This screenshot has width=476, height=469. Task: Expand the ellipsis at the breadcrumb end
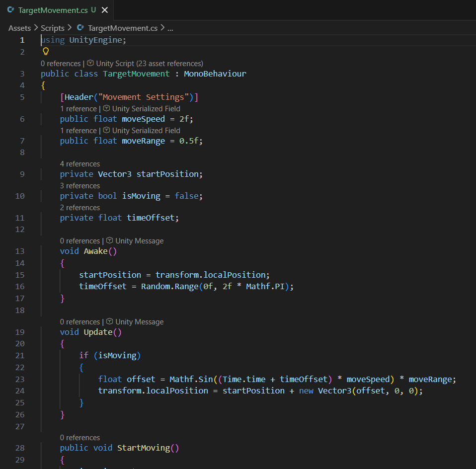click(170, 28)
